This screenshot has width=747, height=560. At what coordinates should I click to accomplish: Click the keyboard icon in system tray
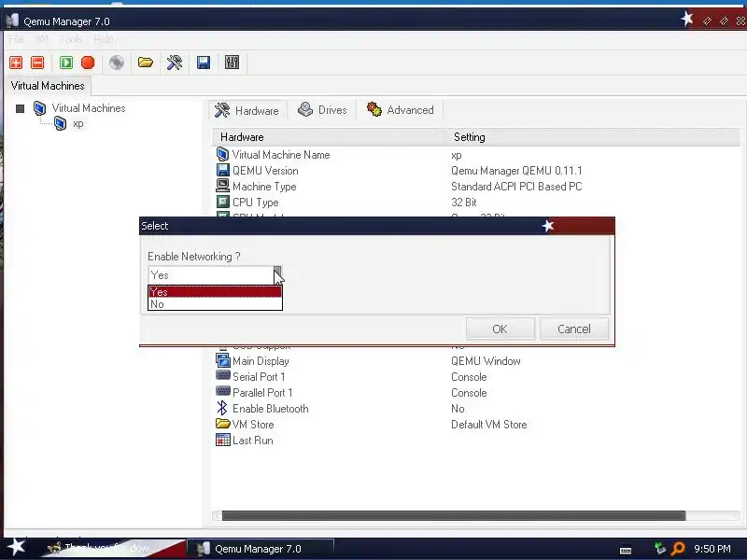click(626, 550)
